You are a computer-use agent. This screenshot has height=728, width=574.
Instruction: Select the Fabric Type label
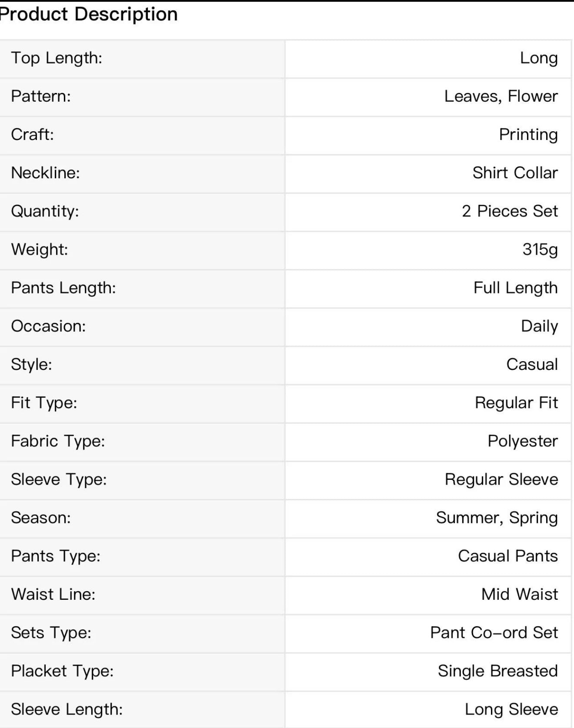(x=58, y=441)
